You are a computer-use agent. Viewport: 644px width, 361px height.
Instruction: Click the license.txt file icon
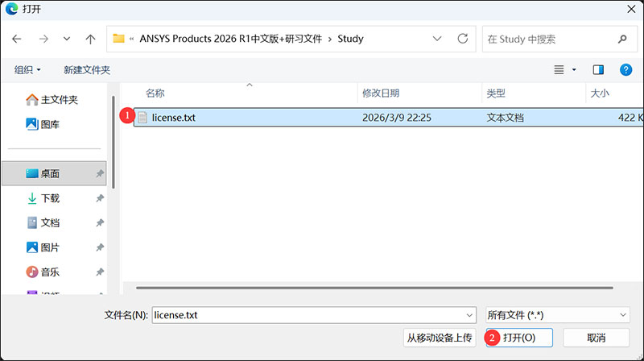point(142,118)
